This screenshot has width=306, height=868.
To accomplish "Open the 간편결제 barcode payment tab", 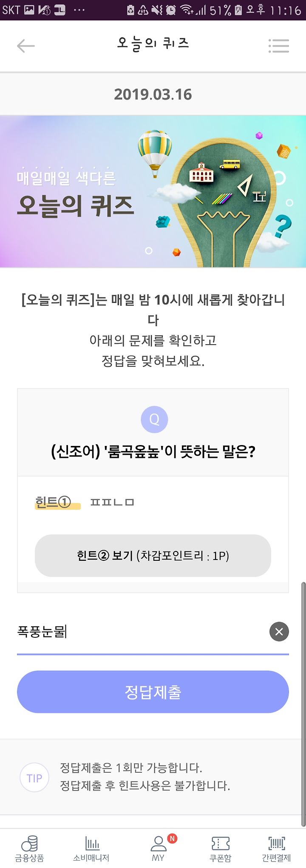I will [x=277, y=848].
